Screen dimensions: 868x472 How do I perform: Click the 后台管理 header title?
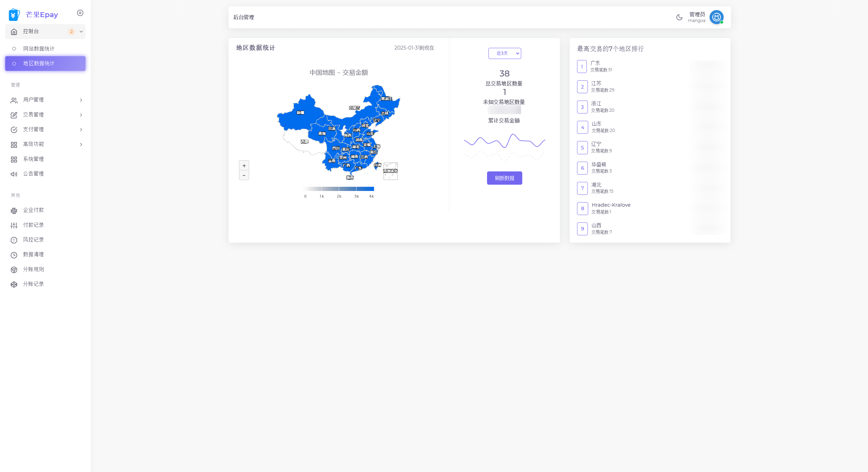pos(244,17)
